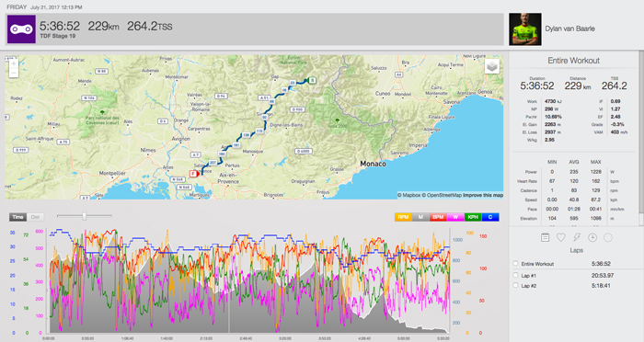Image resolution: width=644 pixels, height=342 pixels.
Task: Check the Lap #2 checkbox
Action: 515,285
